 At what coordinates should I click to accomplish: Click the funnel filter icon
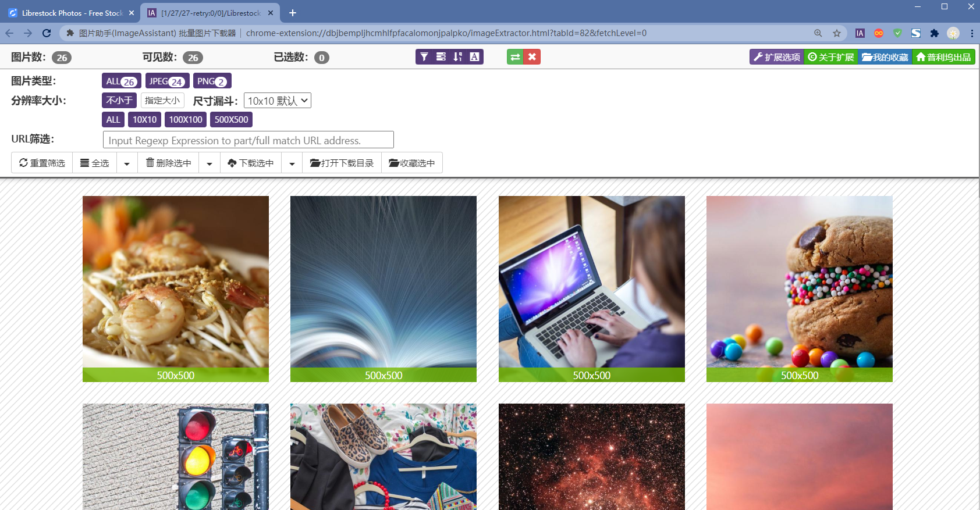(x=424, y=57)
